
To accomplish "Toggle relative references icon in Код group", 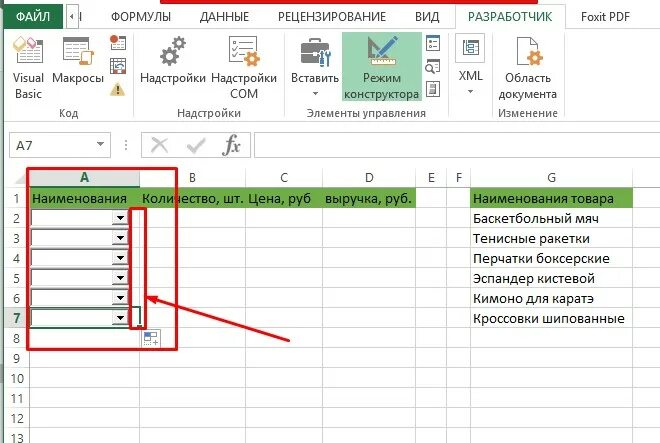I will [118, 66].
